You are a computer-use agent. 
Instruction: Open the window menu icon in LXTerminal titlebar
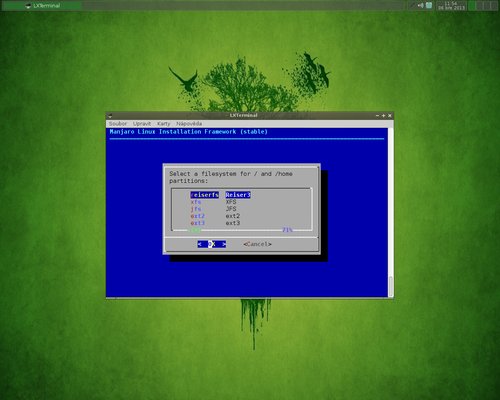tap(110, 116)
